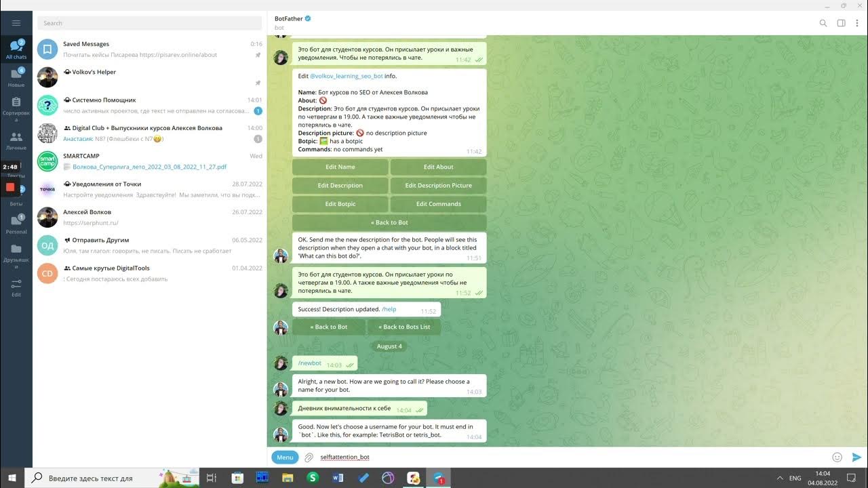Open the Отправить Другим channel

point(149,245)
